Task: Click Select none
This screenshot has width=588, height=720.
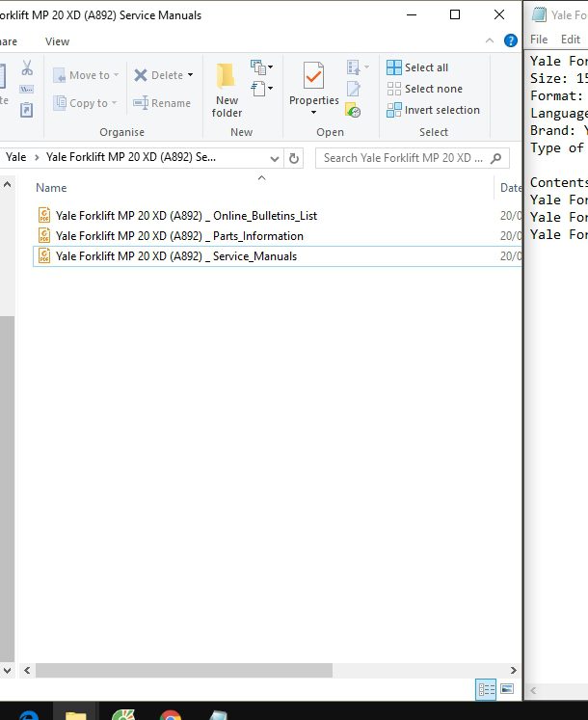Action: tap(424, 89)
